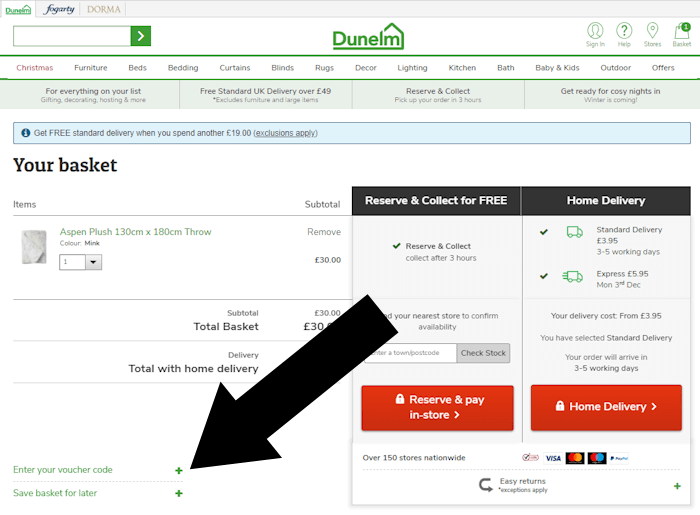Select the Home Delivery header tab
700x515 pixels.
point(606,201)
